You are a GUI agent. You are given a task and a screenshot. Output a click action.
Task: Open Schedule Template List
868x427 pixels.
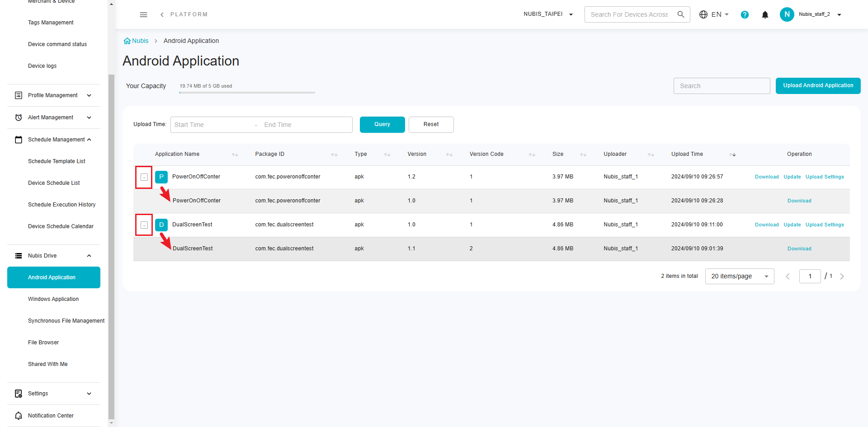click(57, 161)
